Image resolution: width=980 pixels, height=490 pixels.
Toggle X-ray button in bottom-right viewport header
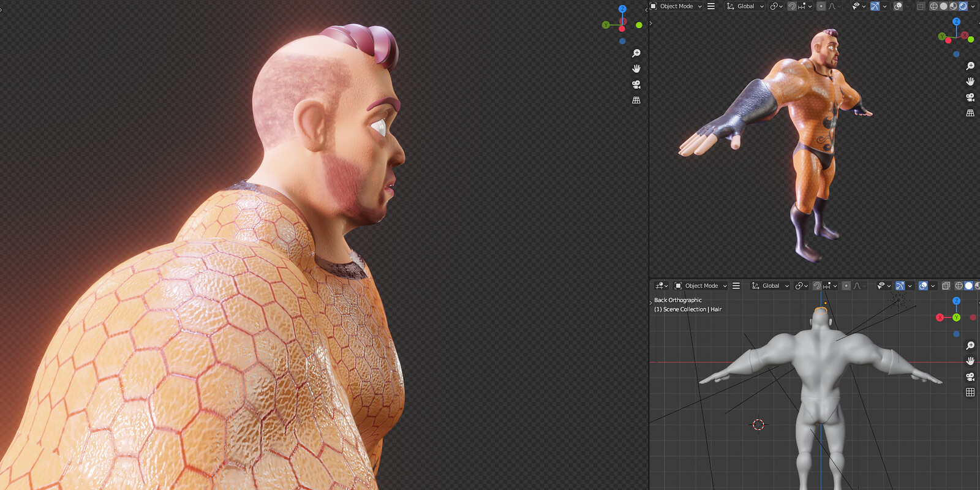click(x=946, y=286)
